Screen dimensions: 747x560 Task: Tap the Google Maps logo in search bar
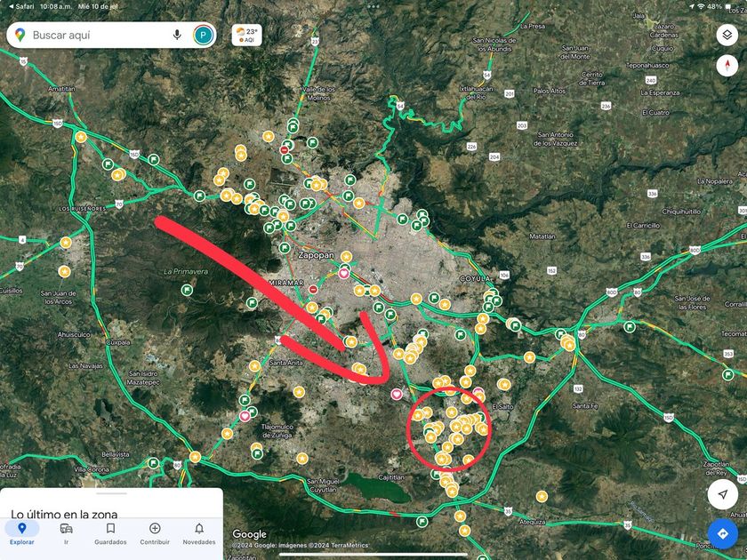(x=20, y=35)
